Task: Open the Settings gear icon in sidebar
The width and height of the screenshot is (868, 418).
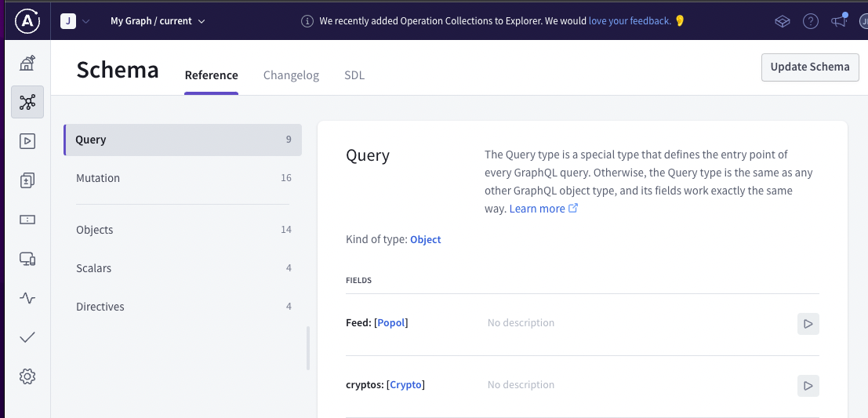Action: (27, 376)
